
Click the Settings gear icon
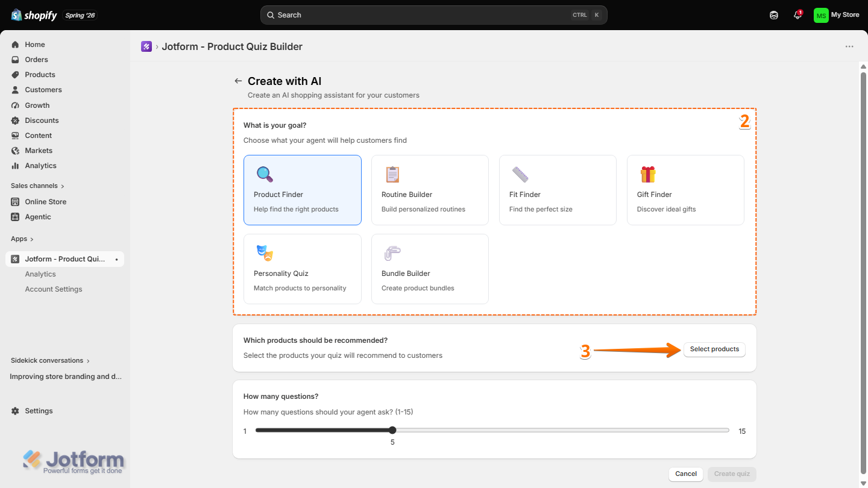(x=16, y=411)
